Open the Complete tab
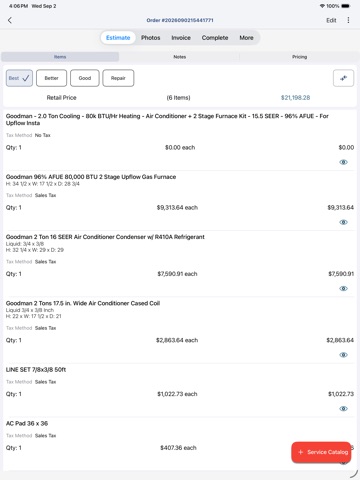 (215, 38)
